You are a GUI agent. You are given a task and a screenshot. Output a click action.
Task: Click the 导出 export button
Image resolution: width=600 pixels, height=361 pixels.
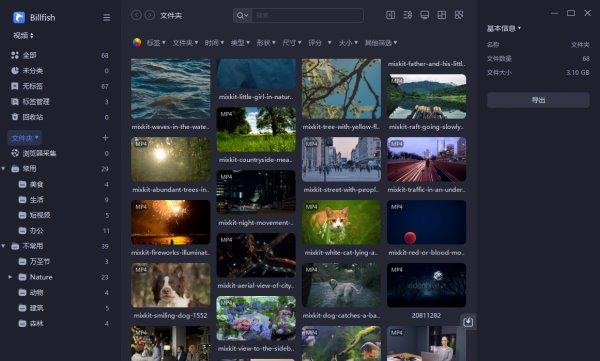tap(538, 100)
